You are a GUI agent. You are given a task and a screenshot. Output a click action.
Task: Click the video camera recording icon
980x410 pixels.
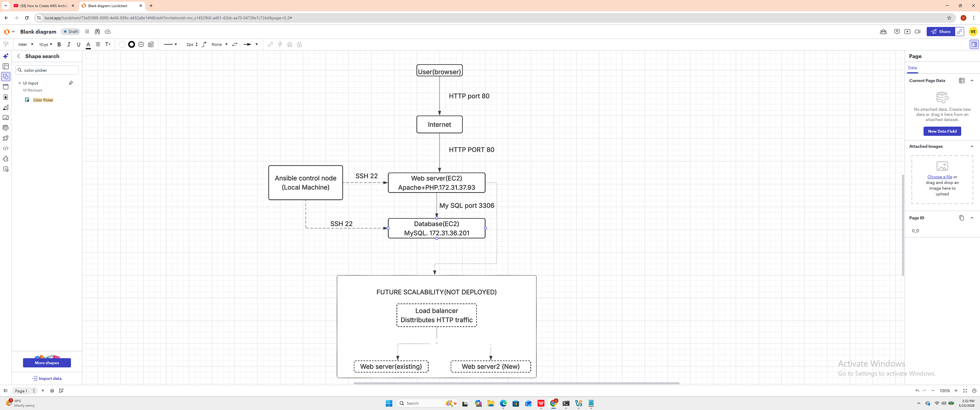[917, 32]
